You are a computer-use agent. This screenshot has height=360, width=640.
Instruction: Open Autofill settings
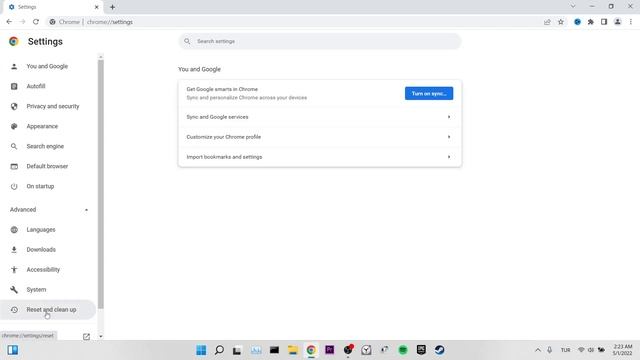click(x=48, y=86)
